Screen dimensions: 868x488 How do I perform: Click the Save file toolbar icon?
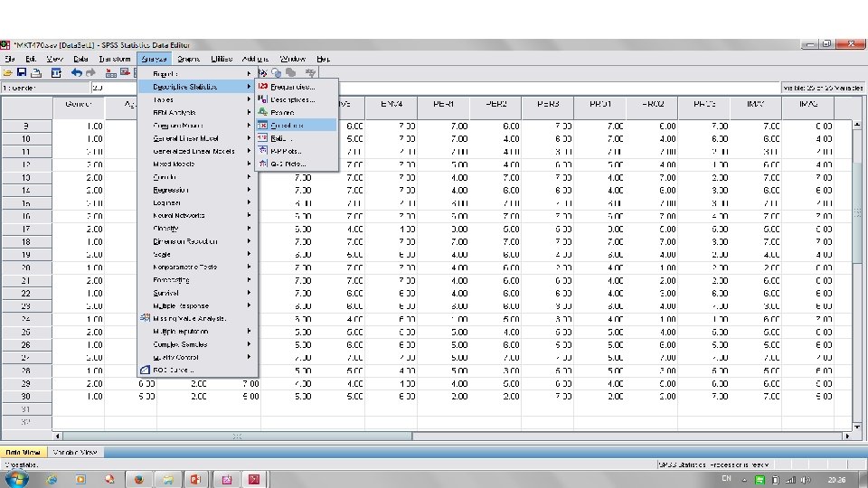22,72
